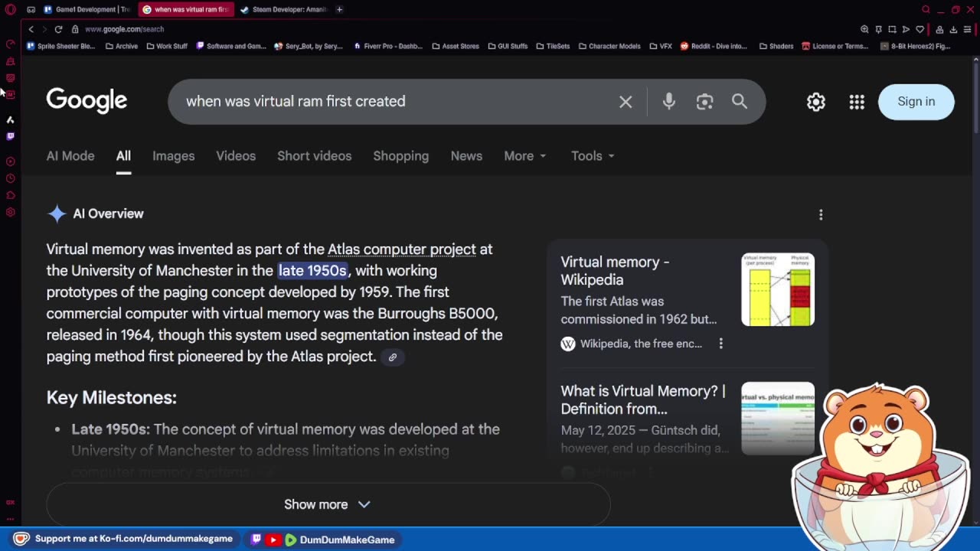Select the AI Mode search tab
The height and width of the screenshot is (551, 980).
70,156
